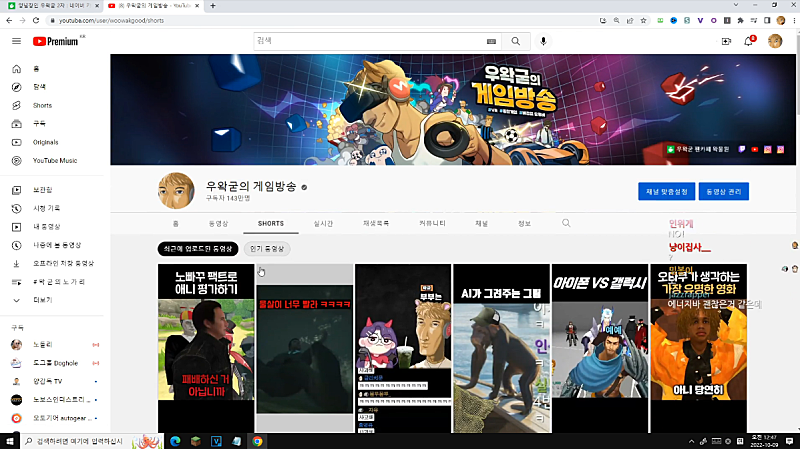Screen dimensions: 800x449
Task: Click the '채널 맞춤설정' button
Action: pos(665,191)
